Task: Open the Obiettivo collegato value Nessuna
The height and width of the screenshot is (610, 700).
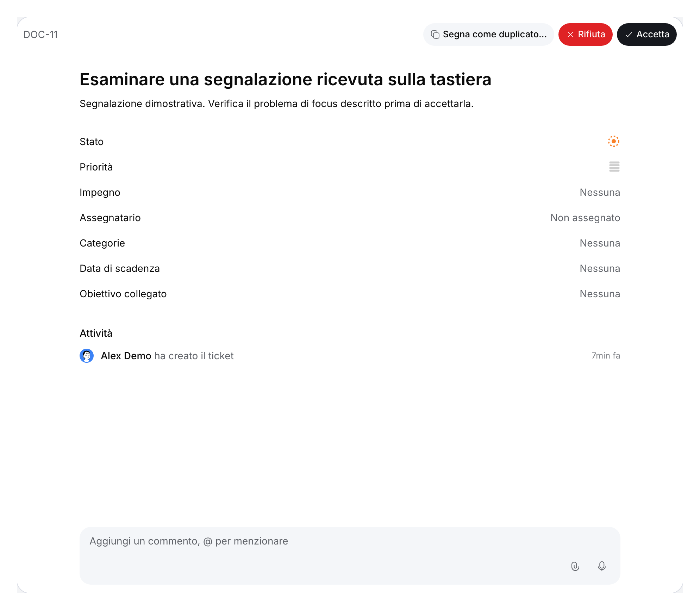Action: click(600, 294)
